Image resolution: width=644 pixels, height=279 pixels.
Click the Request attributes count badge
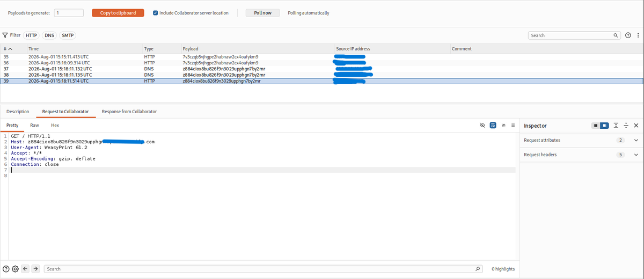(x=621, y=140)
